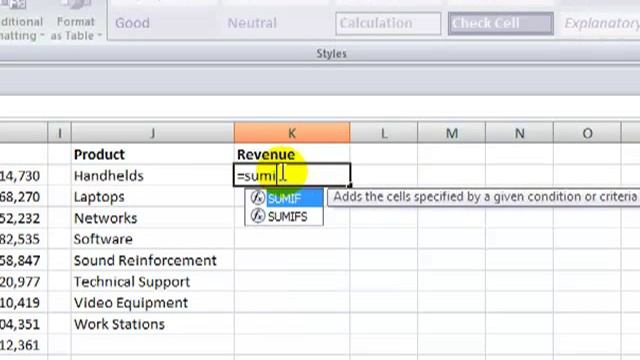This screenshot has width=640, height=360.
Task: Apply the Check Cell style
Action: coord(500,23)
